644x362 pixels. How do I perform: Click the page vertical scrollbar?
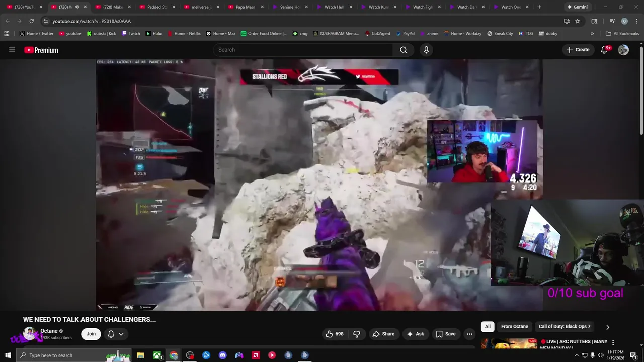(x=641, y=90)
